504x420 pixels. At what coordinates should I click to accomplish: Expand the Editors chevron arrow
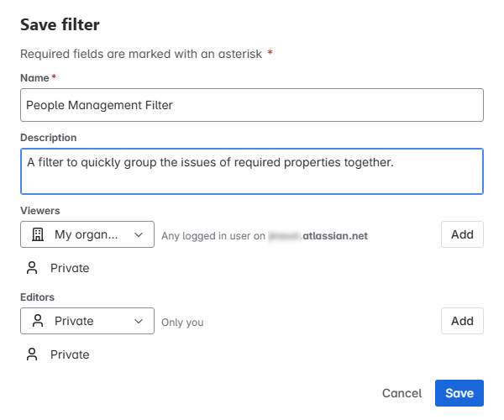point(139,321)
